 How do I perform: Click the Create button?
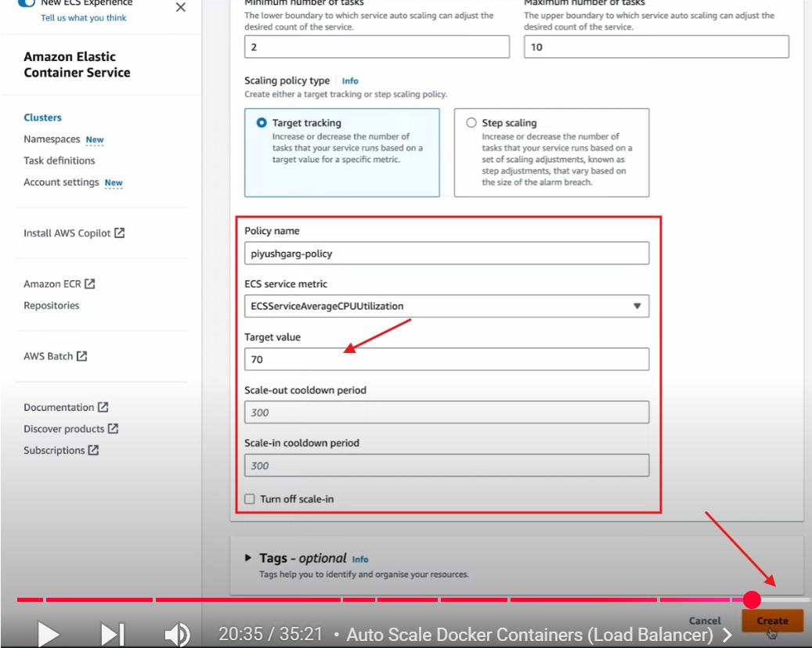pyautogui.click(x=772, y=621)
